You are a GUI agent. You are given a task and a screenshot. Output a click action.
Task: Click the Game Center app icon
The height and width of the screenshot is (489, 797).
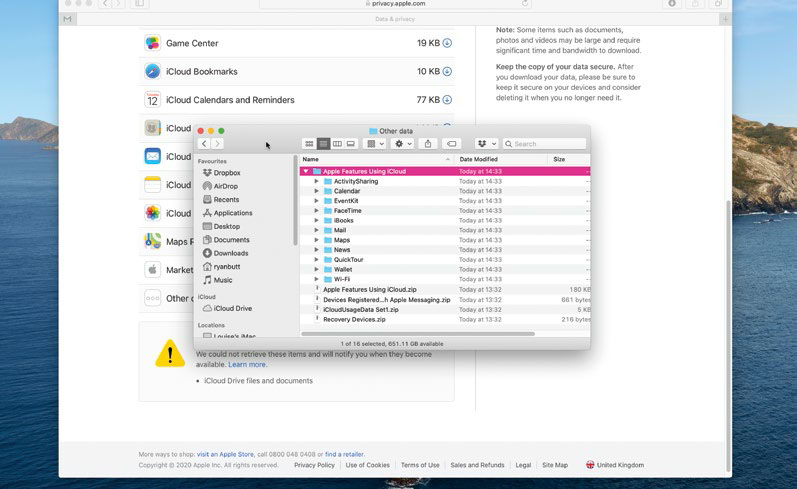pos(152,43)
